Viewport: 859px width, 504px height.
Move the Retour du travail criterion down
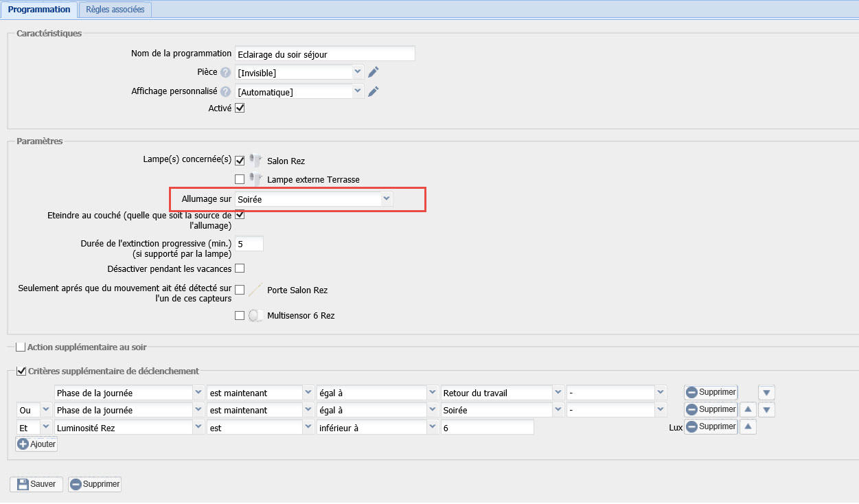(x=767, y=393)
